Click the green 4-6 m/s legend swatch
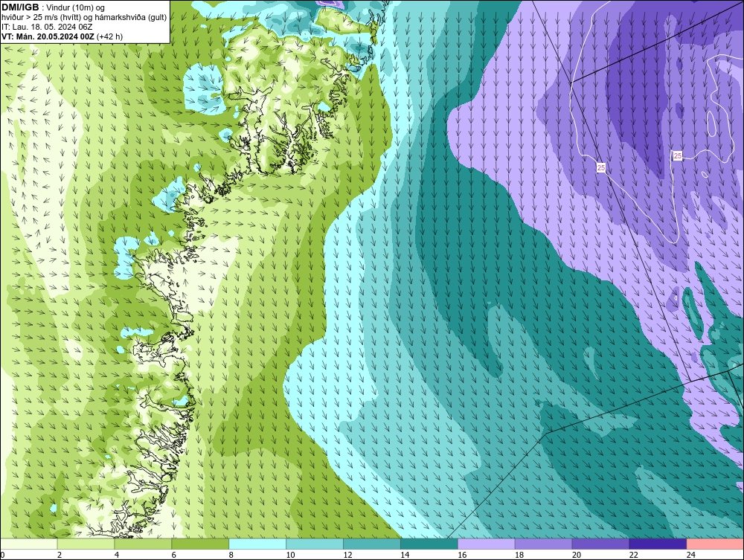The width and height of the screenshot is (744, 560). [x=143, y=544]
